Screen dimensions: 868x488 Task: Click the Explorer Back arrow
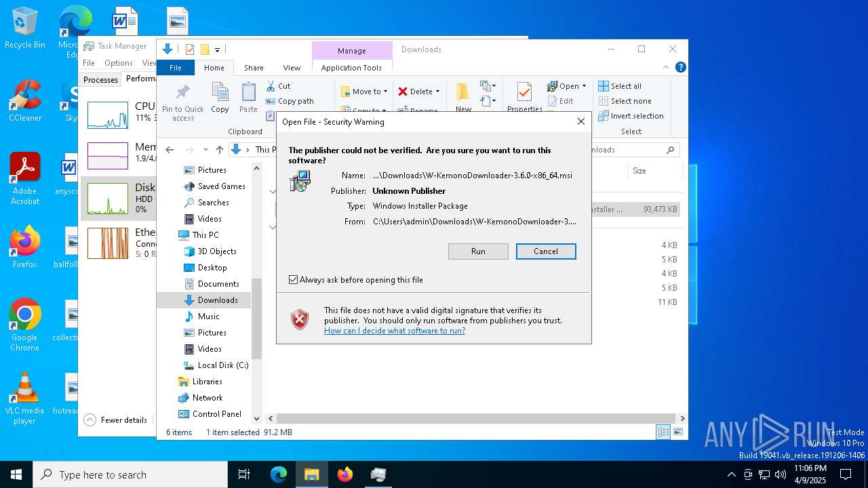pyautogui.click(x=170, y=150)
